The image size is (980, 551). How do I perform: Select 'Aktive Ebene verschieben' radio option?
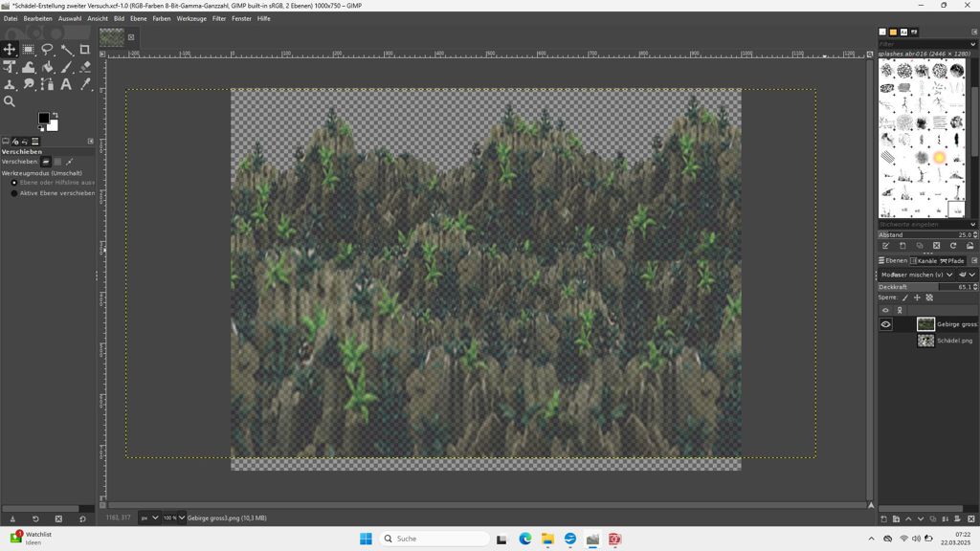(14, 193)
